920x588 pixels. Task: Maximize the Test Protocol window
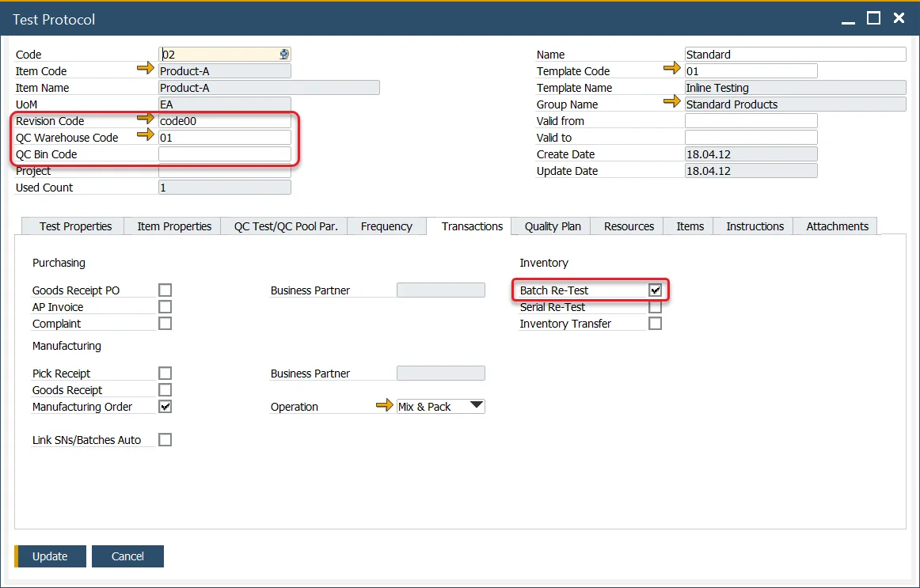873,18
